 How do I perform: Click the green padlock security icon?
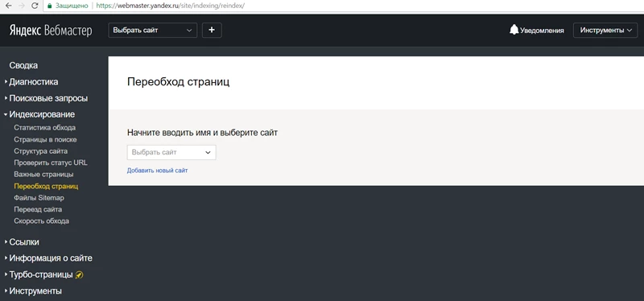pos(50,6)
